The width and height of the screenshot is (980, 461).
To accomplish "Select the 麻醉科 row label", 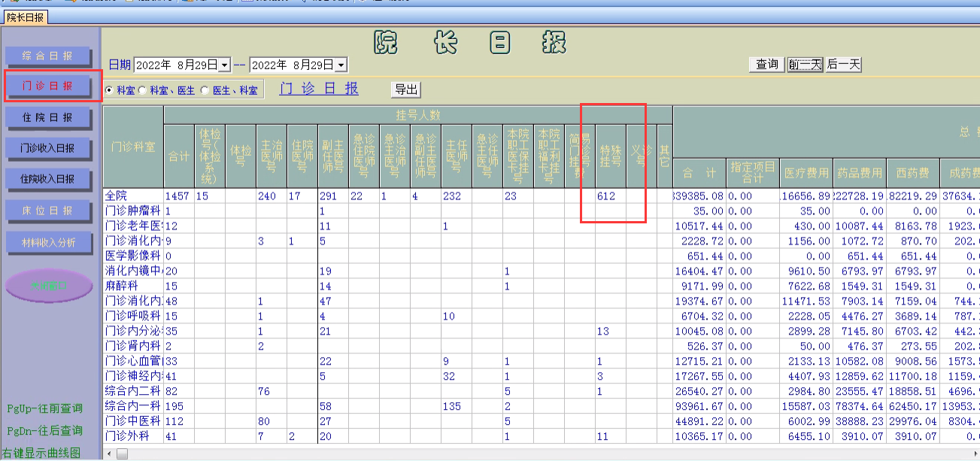I will [133, 287].
